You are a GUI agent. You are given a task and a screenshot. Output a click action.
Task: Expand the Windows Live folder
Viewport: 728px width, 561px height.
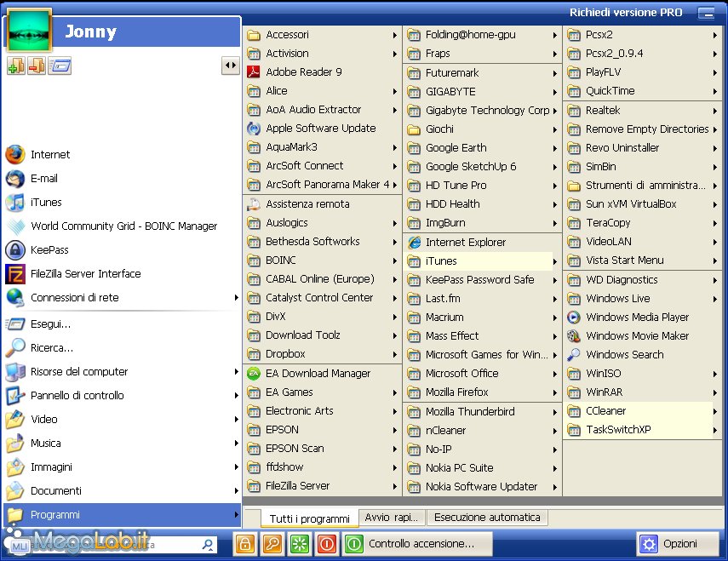click(643, 299)
